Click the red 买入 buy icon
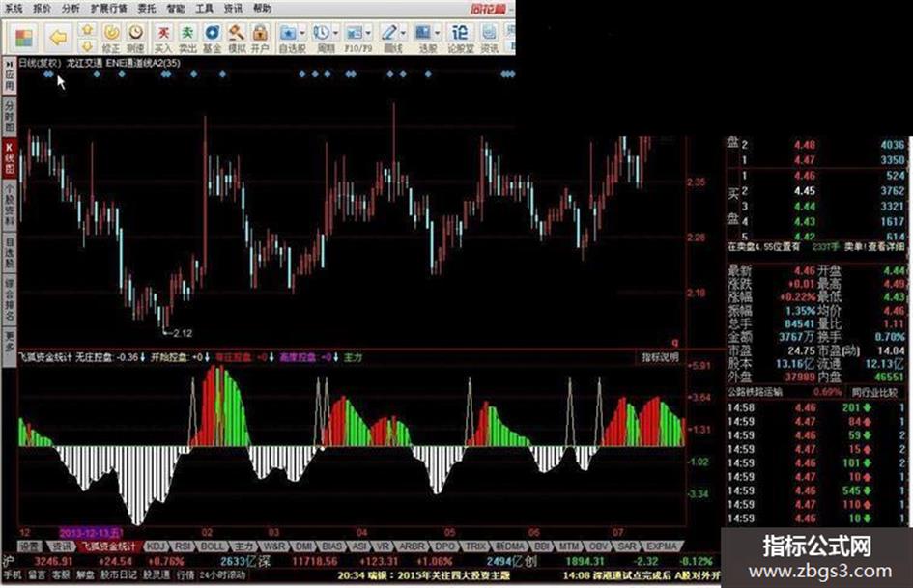This screenshot has height=588, width=913. [x=163, y=38]
